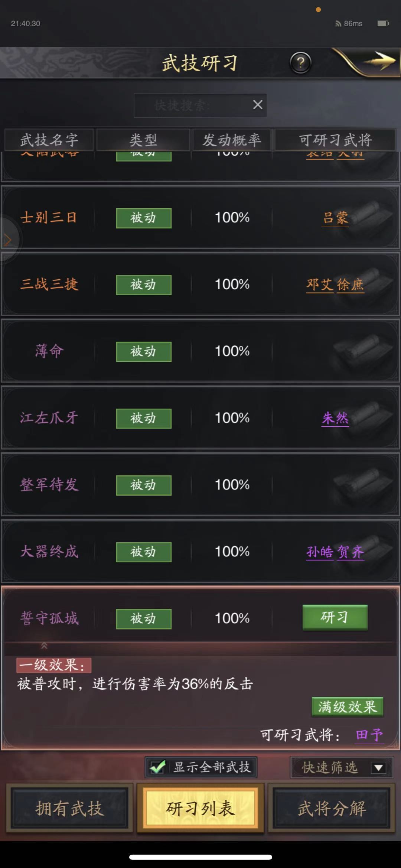Screen dimensions: 401x868
Task: Click into the 快捷搜索 search field
Action: click(193, 105)
